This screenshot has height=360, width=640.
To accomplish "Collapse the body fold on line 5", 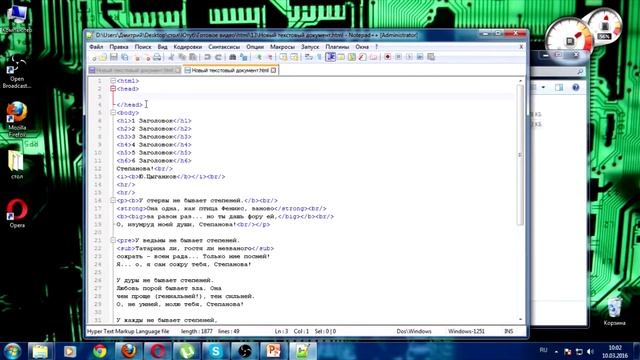I will [113, 113].
